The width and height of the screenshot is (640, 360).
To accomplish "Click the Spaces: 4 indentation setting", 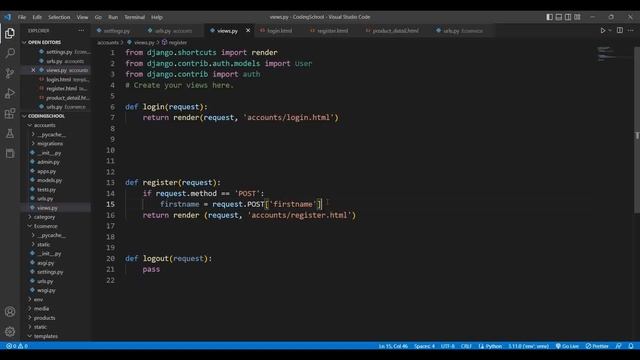I will [x=424, y=346].
